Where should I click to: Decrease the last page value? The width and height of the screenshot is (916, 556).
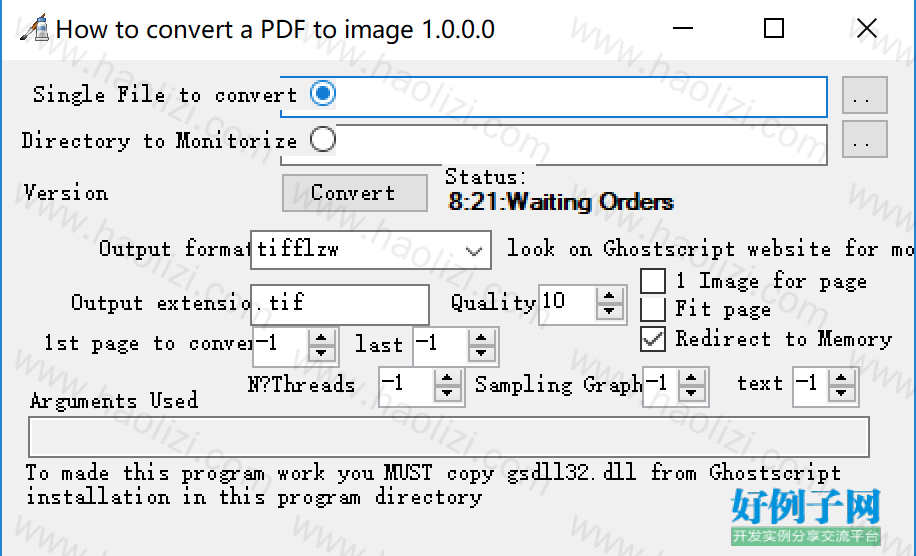pos(481,353)
